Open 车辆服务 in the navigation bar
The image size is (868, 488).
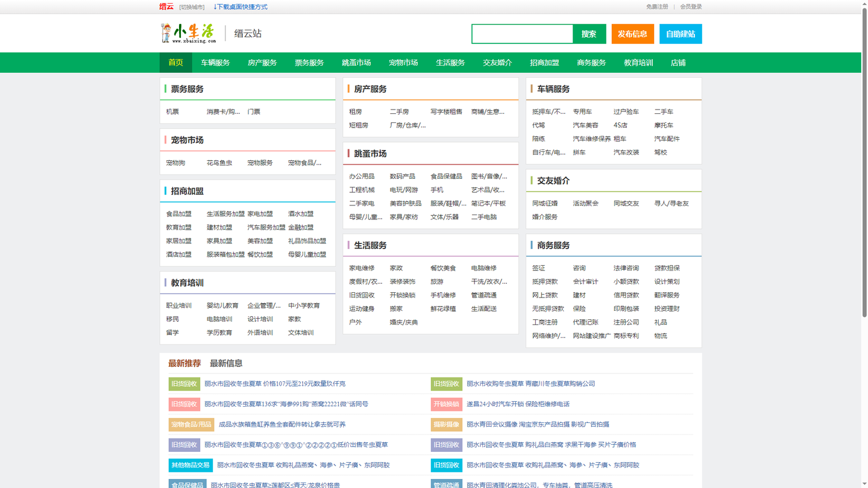pyautogui.click(x=215, y=63)
